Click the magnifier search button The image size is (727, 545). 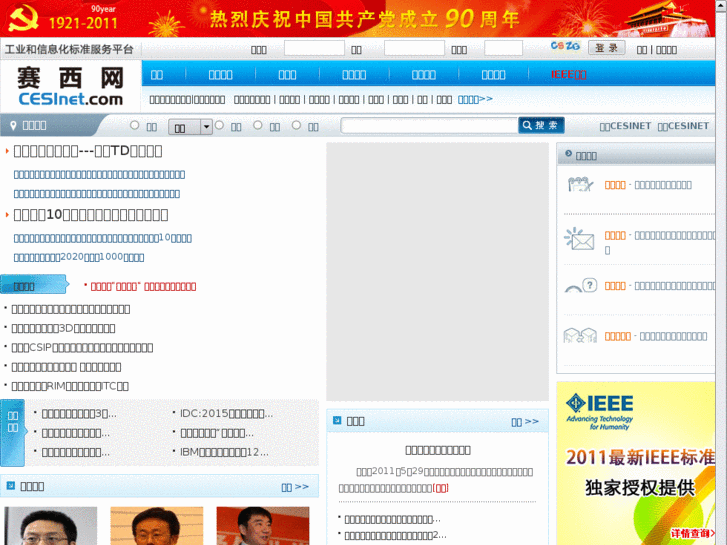click(x=541, y=125)
